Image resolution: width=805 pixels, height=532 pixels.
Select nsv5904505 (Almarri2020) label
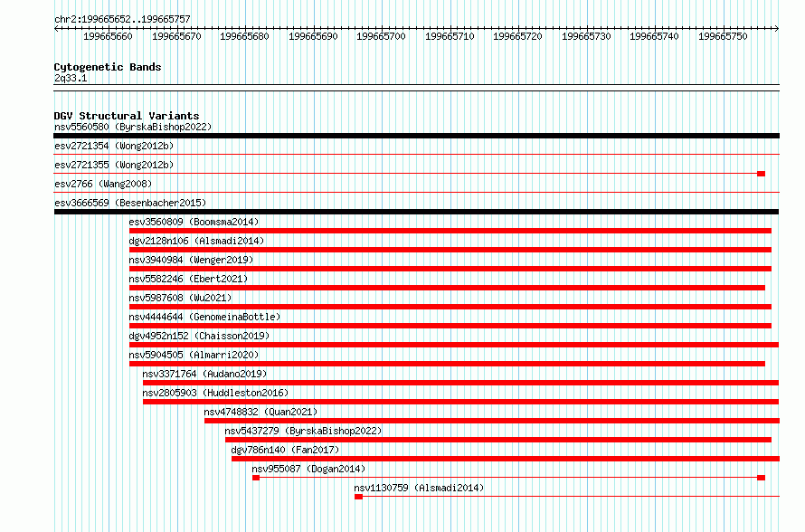[194, 355]
